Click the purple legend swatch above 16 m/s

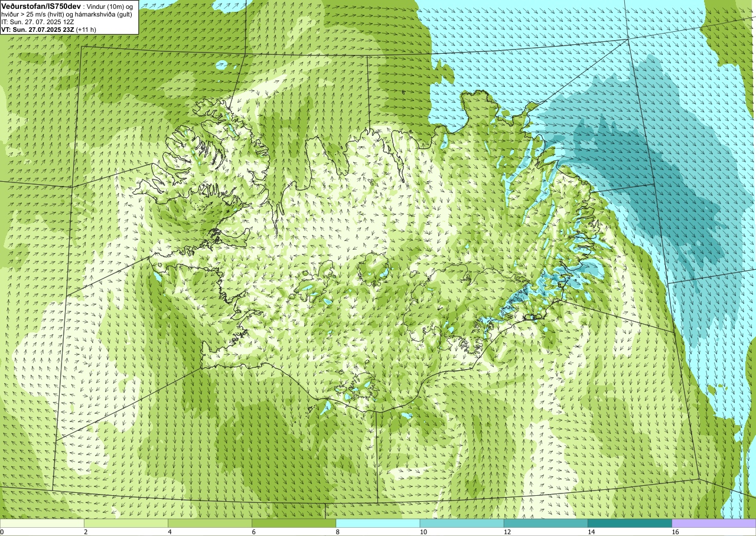click(x=714, y=523)
